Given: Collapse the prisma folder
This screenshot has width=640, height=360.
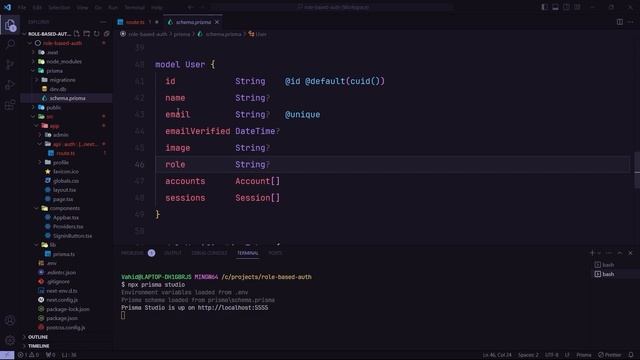Looking at the screenshot, I should (x=54, y=71).
